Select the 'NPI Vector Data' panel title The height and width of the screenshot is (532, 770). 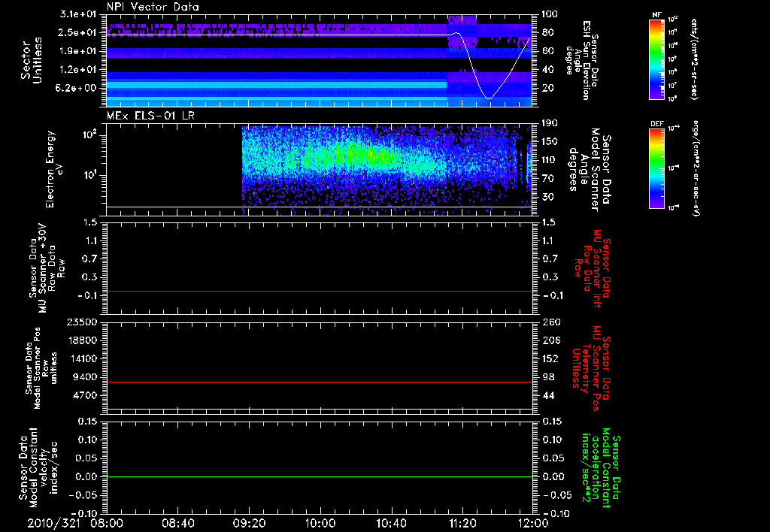[x=153, y=7]
